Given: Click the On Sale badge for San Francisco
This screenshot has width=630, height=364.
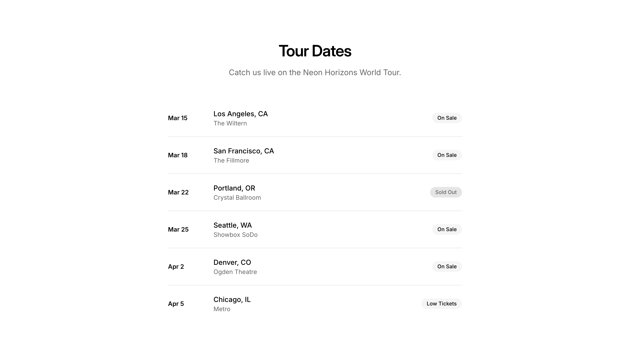Looking at the screenshot, I should pyautogui.click(x=447, y=155).
